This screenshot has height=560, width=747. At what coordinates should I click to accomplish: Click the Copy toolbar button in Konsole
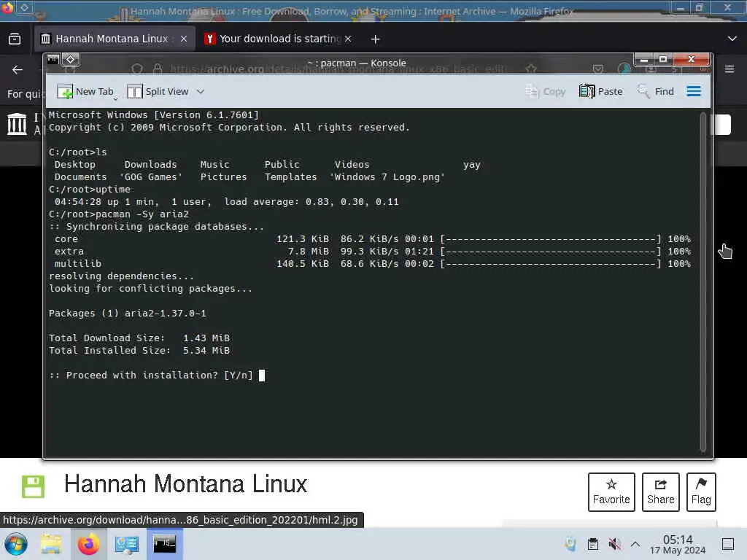point(546,91)
